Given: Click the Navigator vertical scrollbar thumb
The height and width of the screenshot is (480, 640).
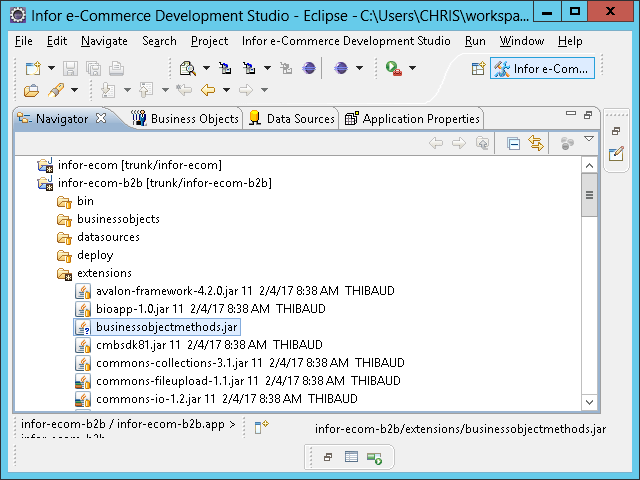Looking at the screenshot, I should (590, 194).
